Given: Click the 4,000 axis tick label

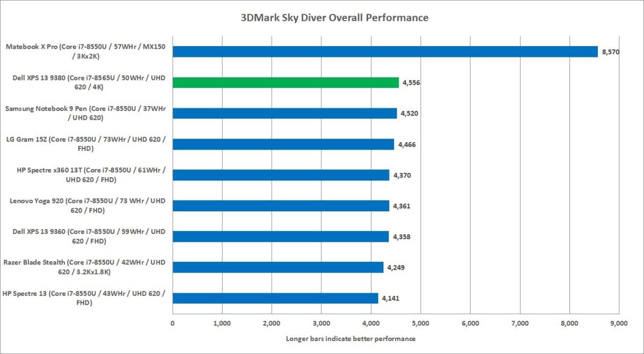Looking at the screenshot, I should click(371, 323).
